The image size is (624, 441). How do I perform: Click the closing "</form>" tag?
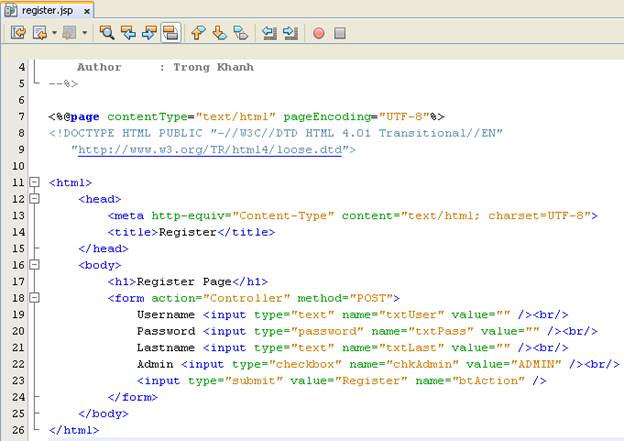[x=133, y=397]
